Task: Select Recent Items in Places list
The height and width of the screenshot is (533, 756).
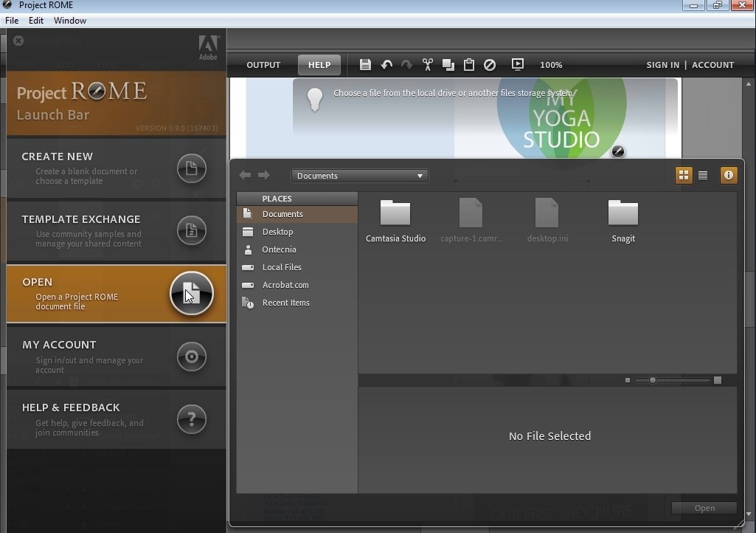Action: (297, 303)
